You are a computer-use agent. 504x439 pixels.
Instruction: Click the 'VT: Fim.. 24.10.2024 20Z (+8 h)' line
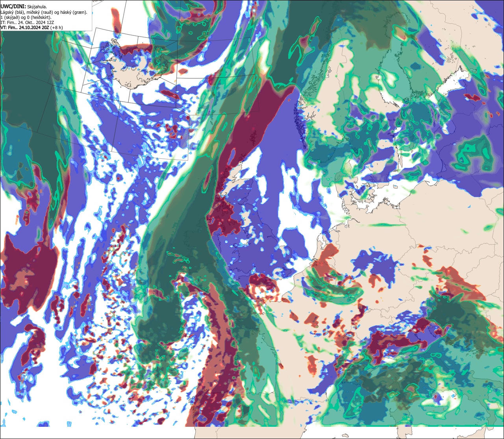32,28
